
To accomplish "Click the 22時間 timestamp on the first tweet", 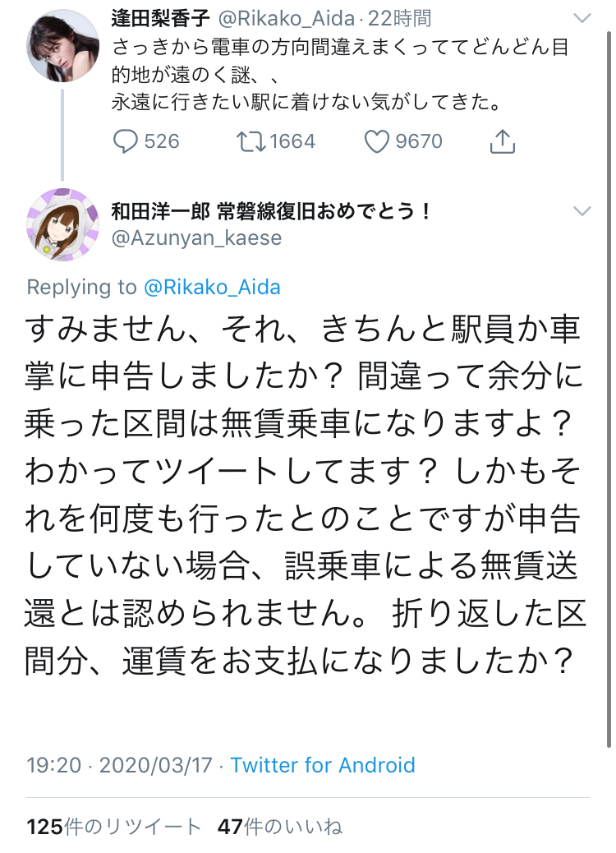I will coord(400,19).
